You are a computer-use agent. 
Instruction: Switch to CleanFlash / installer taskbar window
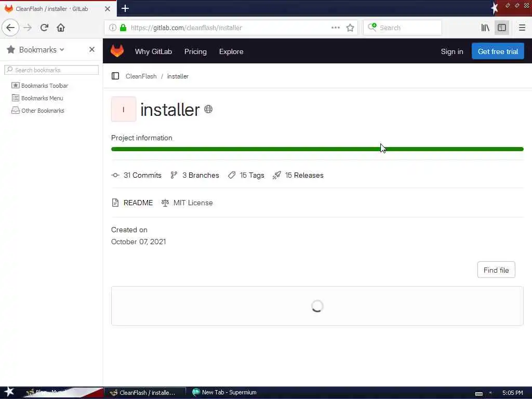[x=144, y=393]
